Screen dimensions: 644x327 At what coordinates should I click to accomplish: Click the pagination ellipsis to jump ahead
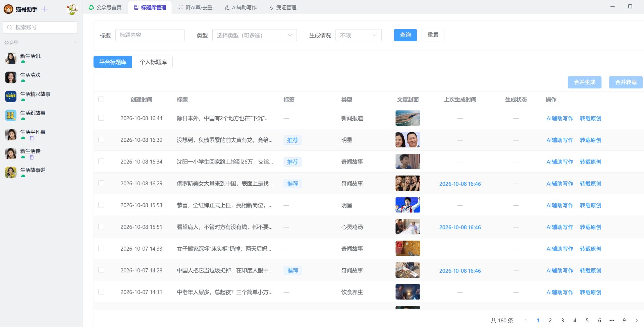612,320
